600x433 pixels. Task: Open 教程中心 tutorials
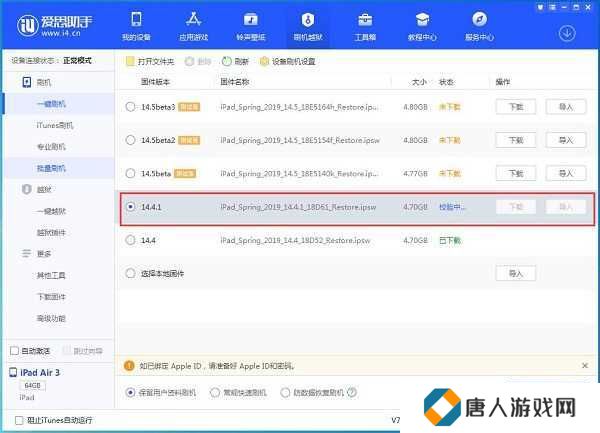point(422,26)
